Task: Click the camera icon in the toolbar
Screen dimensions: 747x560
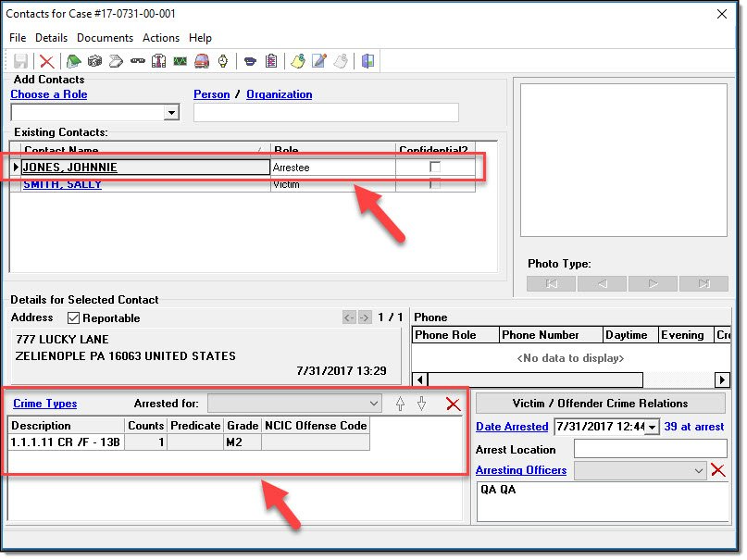Action: [94, 62]
